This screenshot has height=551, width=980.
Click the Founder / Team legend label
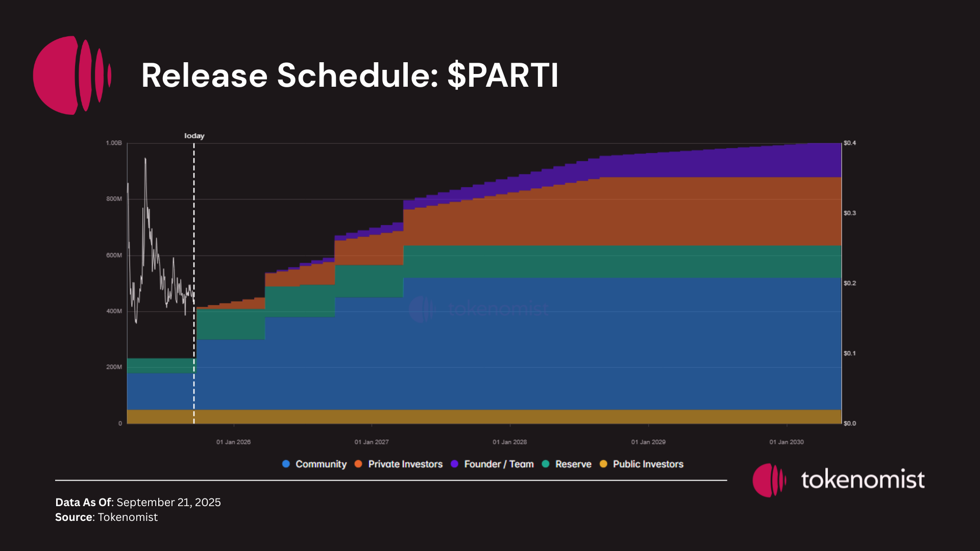(x=499, y=464)
